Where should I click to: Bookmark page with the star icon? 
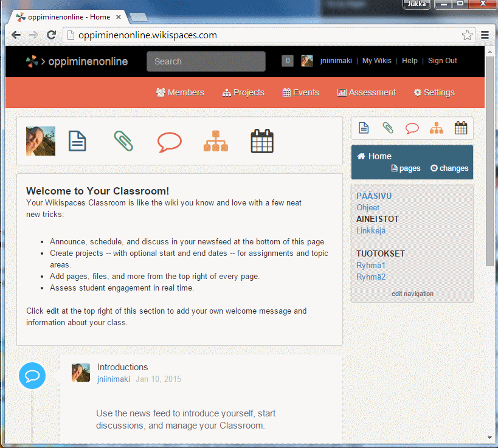467,35
